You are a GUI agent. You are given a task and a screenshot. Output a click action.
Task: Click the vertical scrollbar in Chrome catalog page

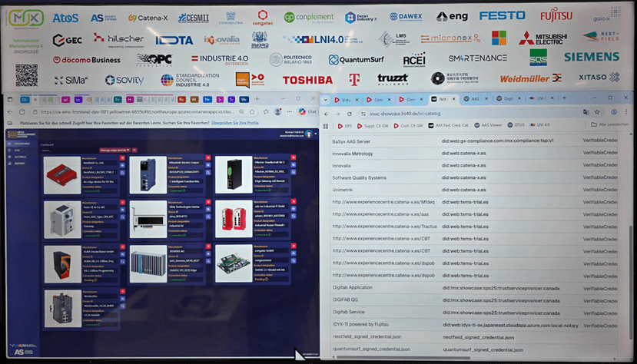631,282
